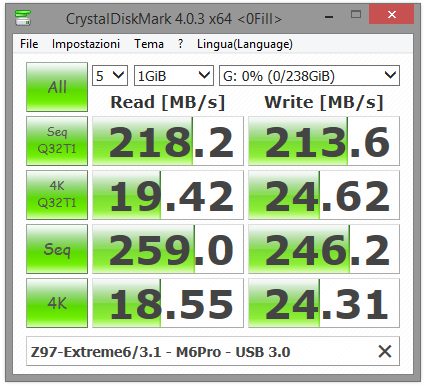The height and width of the screenshot is (388, 425).
Task: Click the 4K write result 24.31
Action: (324, 303)
